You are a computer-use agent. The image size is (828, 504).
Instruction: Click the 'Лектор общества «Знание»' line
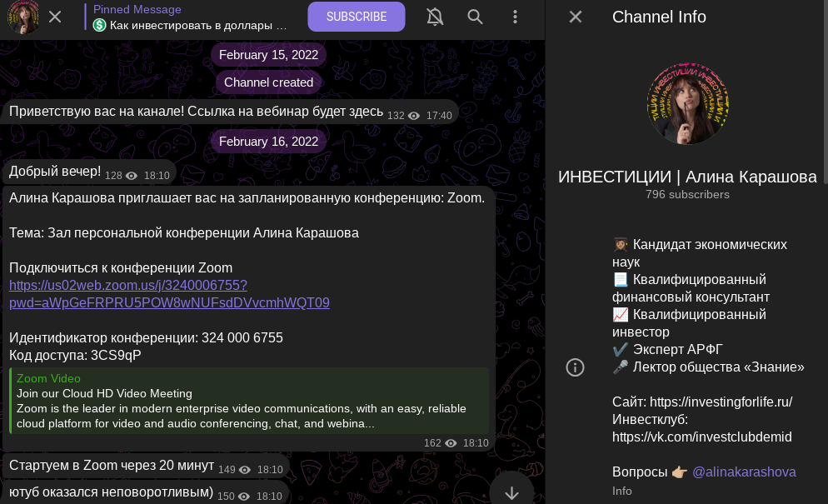708,367
